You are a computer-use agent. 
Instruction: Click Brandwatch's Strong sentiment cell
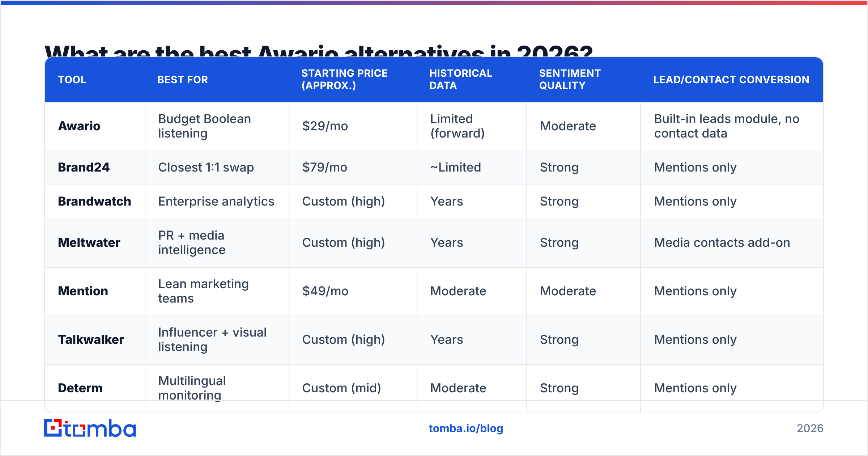point(583,202)
